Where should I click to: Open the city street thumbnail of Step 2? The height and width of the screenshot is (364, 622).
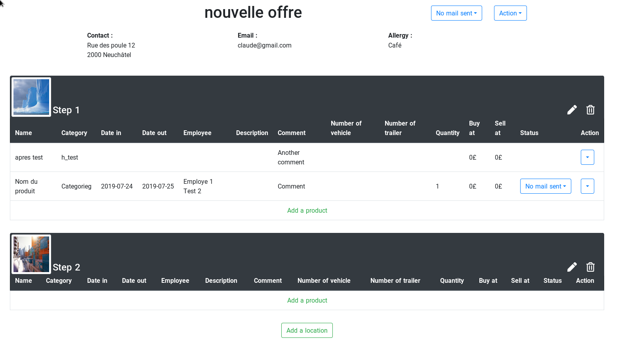click(x=31, y=254)
